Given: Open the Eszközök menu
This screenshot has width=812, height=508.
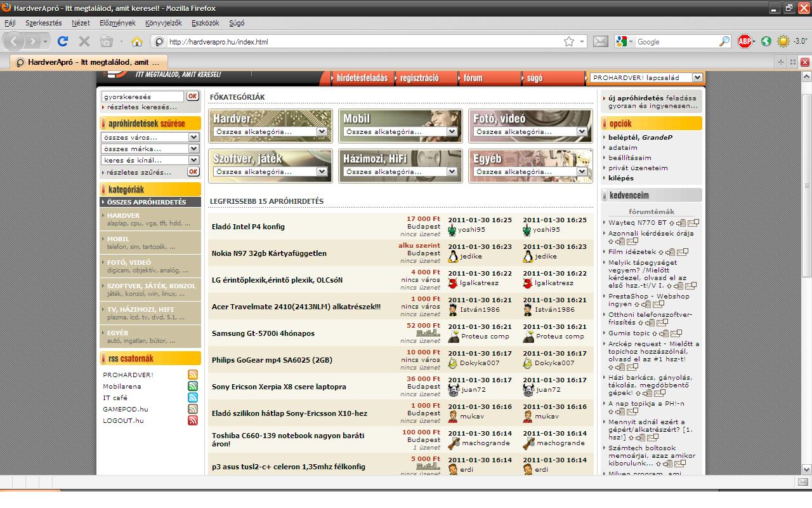Looking at the screenshot, I should [206, 23].
